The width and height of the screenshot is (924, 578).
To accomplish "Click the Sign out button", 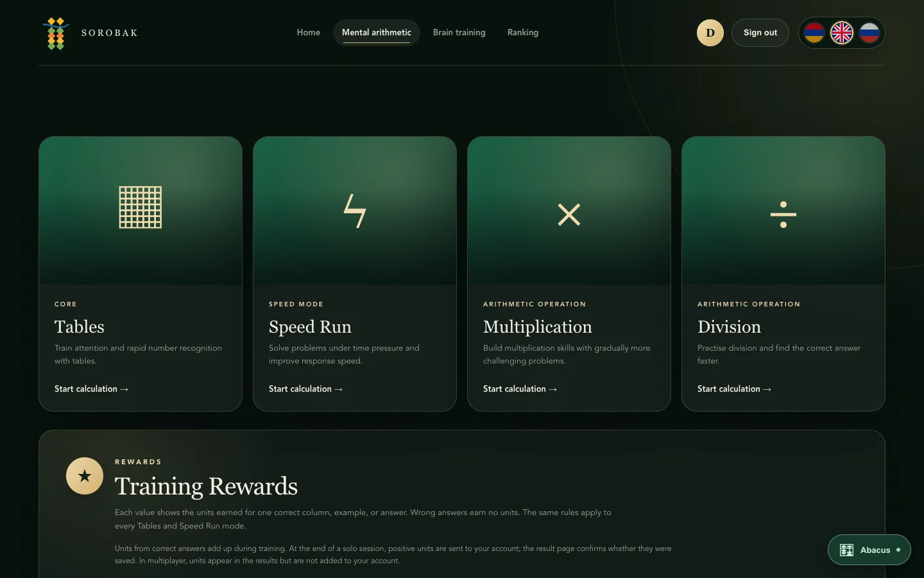I will [760, 33].
